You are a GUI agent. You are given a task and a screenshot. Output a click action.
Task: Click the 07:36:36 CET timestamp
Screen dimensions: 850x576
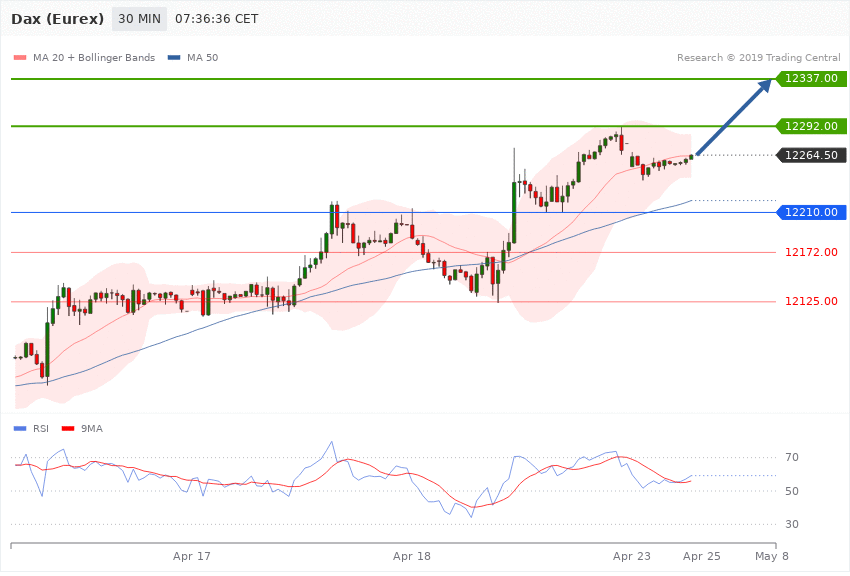[x=216, y=19]
